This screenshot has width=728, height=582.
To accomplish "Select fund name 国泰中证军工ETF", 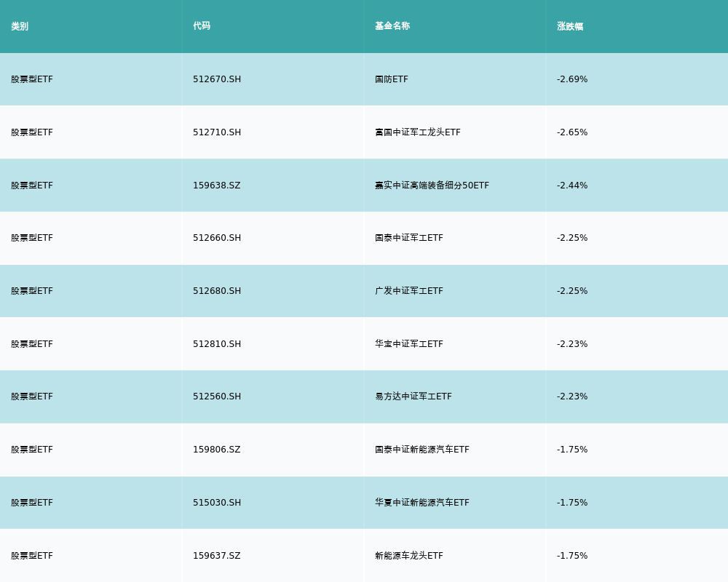I will pyautogui.click(x=409, y=238).
